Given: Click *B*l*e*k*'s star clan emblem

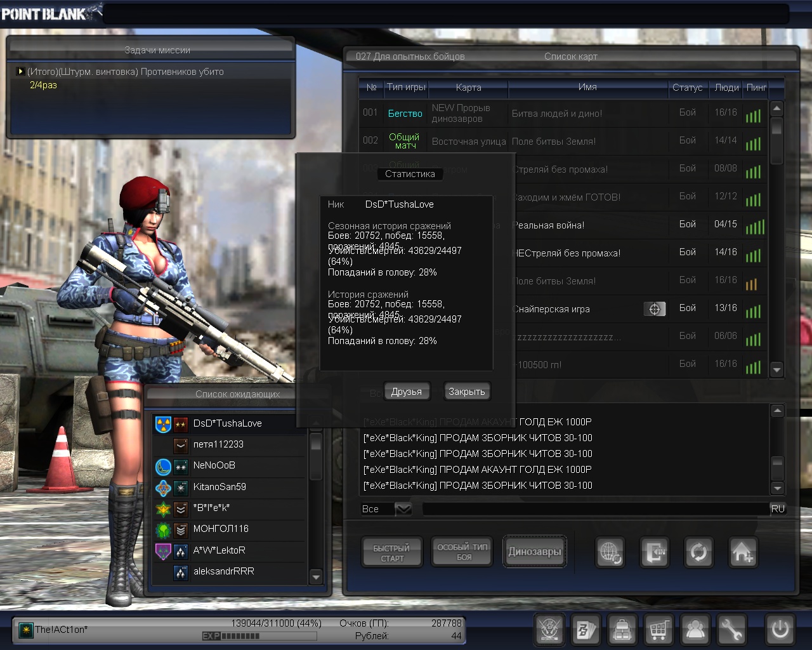Looking at the screenshot, I should [163, 508].
